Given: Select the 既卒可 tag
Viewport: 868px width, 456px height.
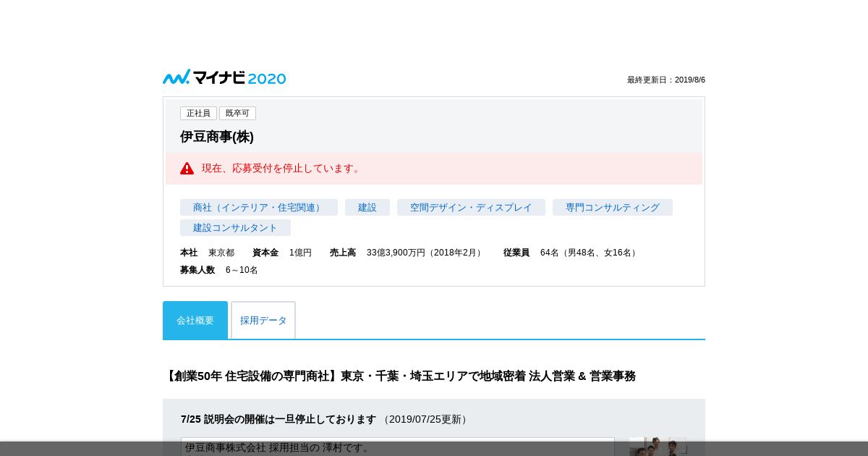Looking at the screenshot, I should [237, 113].
